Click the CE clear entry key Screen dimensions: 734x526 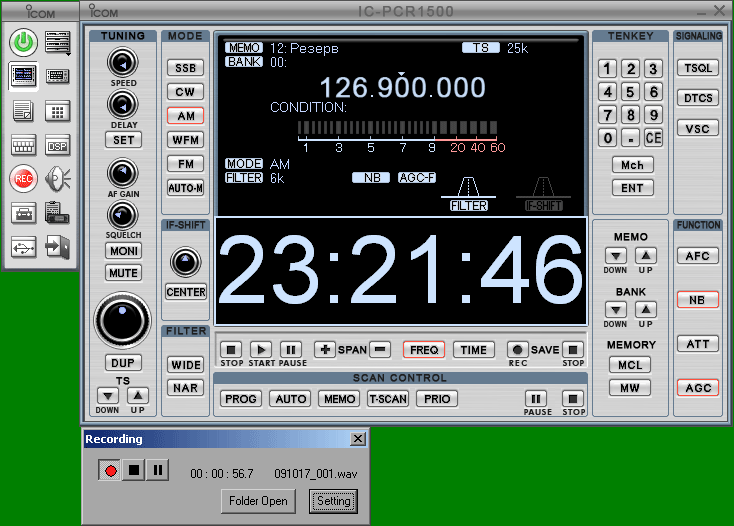coord(653,138)
